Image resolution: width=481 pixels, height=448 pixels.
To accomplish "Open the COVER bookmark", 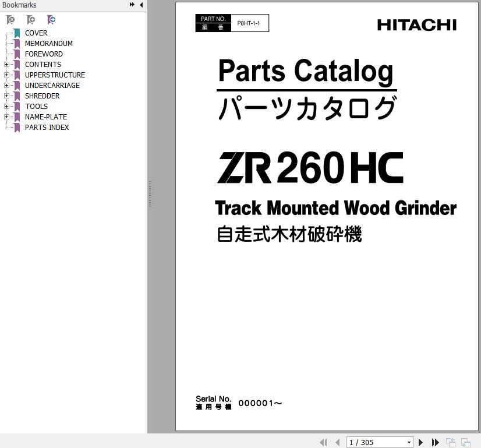I will click(x=36, y=33).
